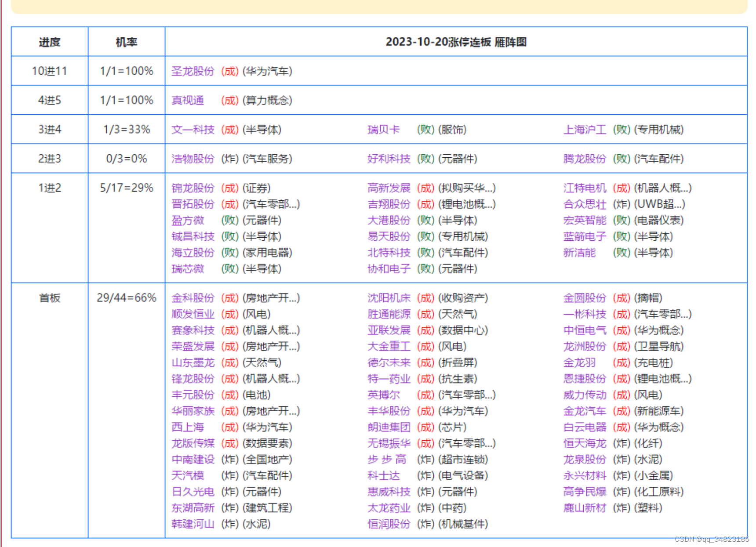Click the 北特科技 stock link

point(389,253)
